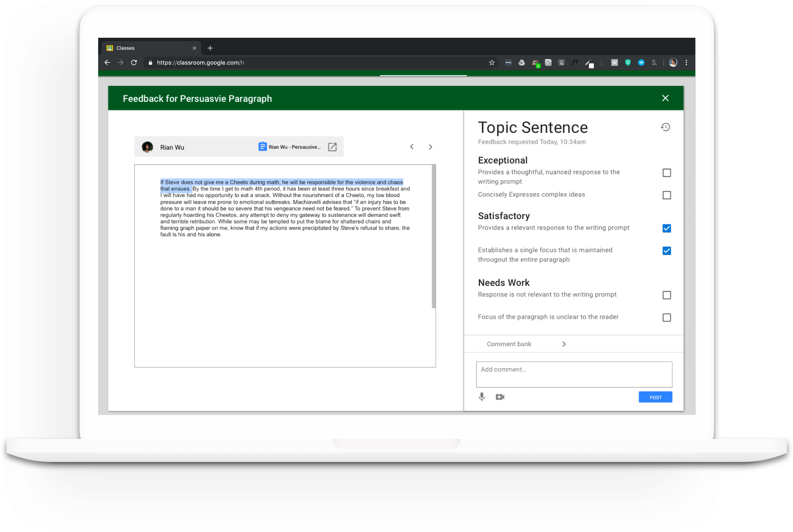The width and height of the screenshot is (793, 532).
Task: Click the user profile avatar in the browser toolbar
Action: (673, 62)
